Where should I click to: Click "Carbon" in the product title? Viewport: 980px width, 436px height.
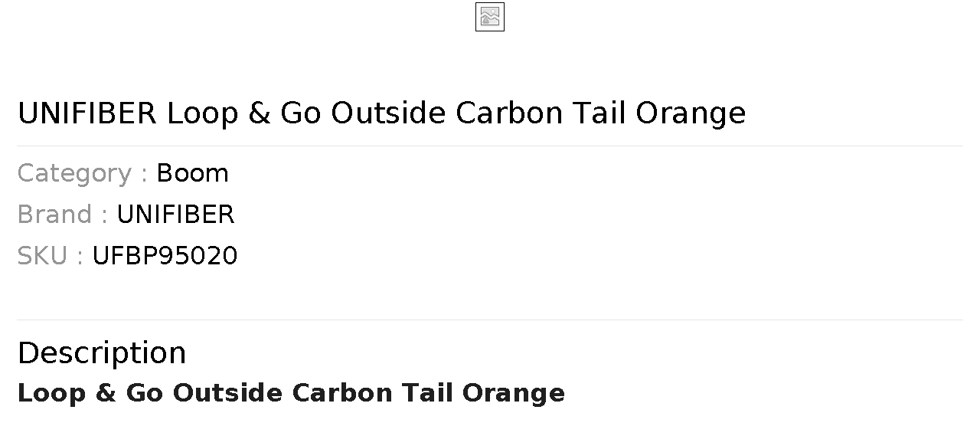[x=509, y=113]
